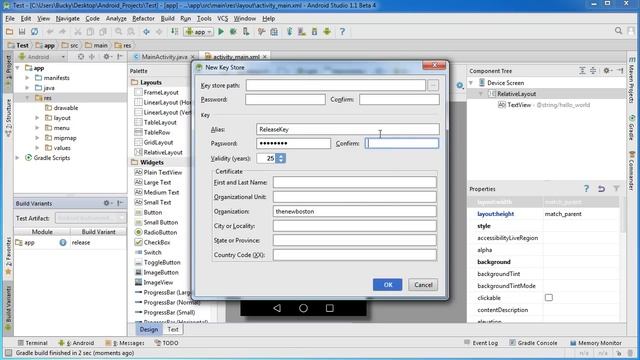Click the Properties panel filter funnel icon

tap(616, 188)
